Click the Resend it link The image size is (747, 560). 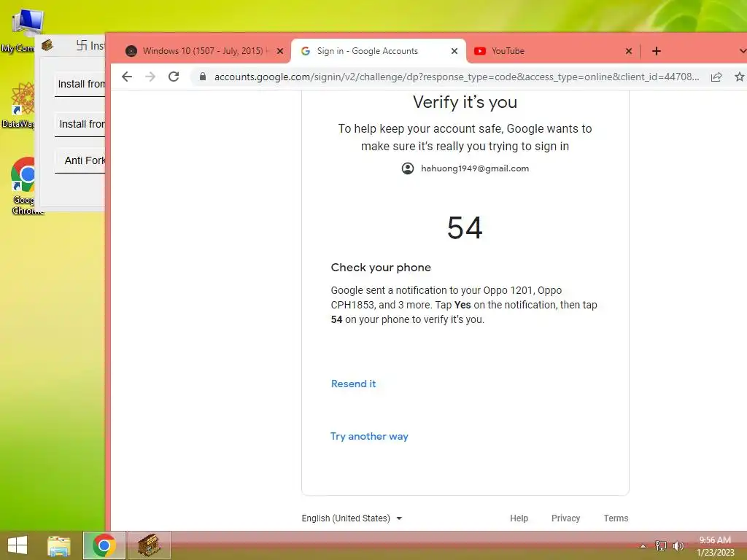354,384
